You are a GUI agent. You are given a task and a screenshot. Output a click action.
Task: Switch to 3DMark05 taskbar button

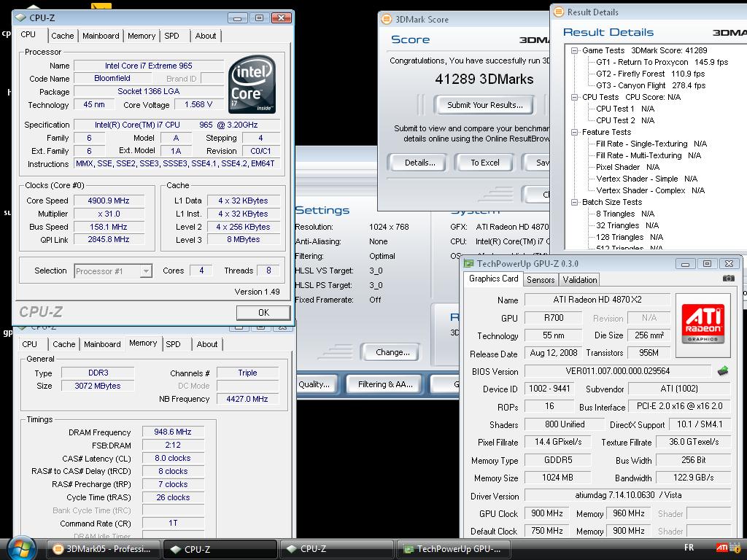pos(104,549)
